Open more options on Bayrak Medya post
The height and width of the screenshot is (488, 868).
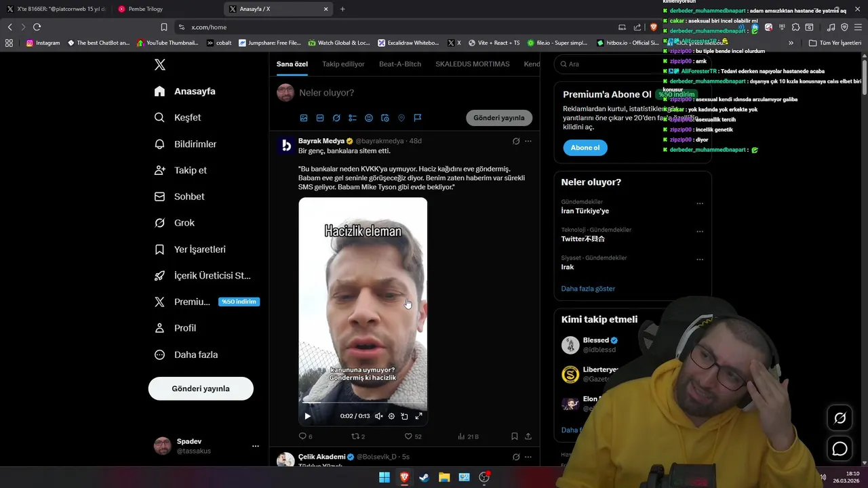point(528,141)
